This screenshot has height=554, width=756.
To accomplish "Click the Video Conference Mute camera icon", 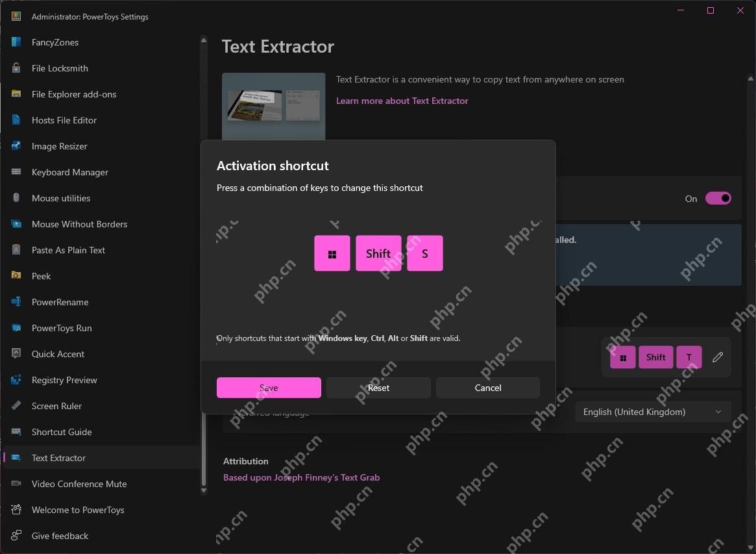I will 16,484.
